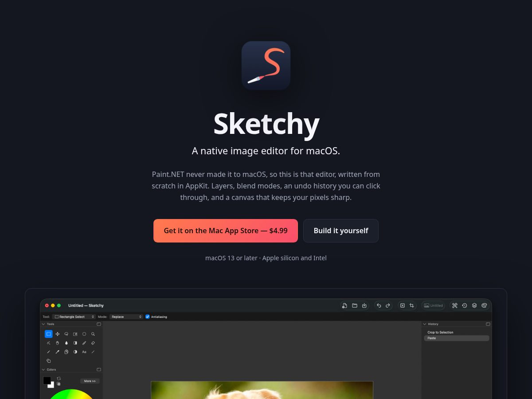Select the Gradient tool icon
532x399 pixels.
(x=75, y=343)
